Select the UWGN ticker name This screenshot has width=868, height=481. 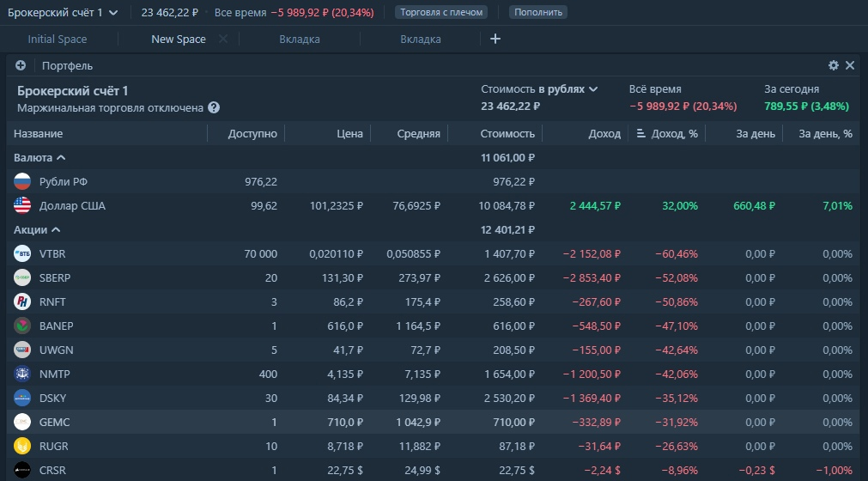56,350
